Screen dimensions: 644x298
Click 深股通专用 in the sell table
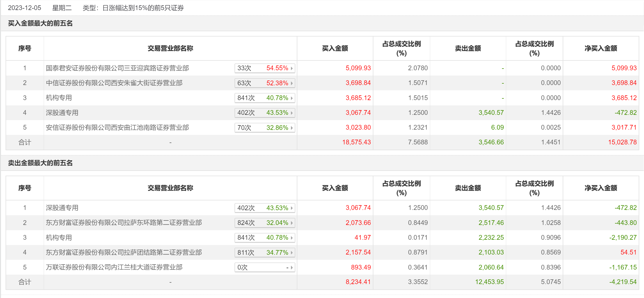point(62,208)
